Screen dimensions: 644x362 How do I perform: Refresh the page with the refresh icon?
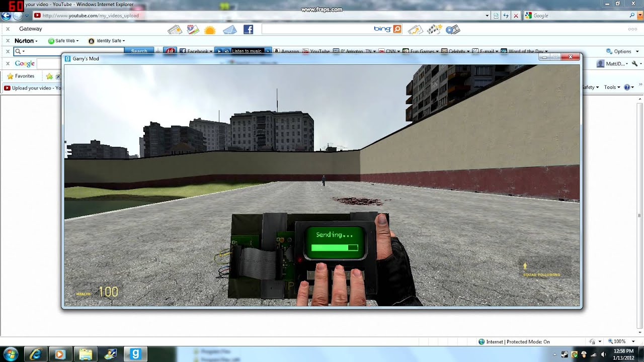coord(506,16)
